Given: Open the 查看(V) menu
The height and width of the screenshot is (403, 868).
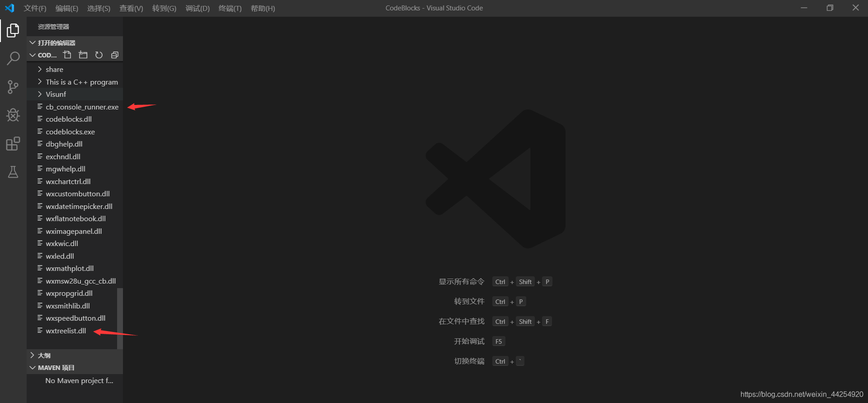Looking at the screenshot, I should pyautogui.click(x=131, y=8).
